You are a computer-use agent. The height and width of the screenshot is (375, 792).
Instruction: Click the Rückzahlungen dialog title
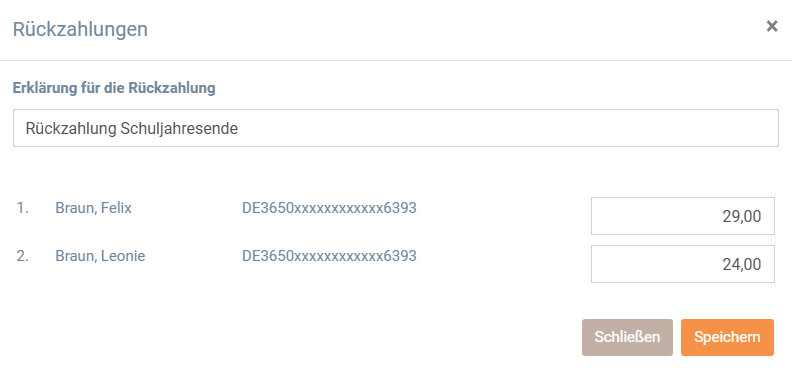click(x=80, y=29)
